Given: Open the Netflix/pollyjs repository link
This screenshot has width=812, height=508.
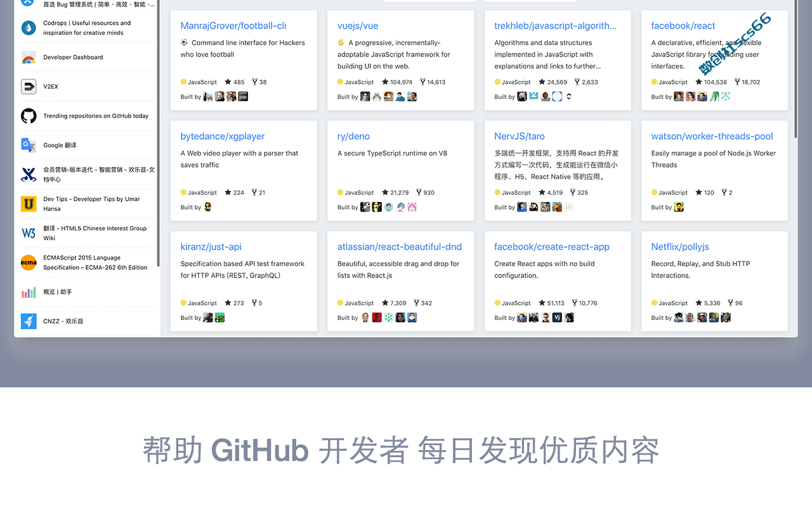Looking at the screenshot, I should 680,247.
